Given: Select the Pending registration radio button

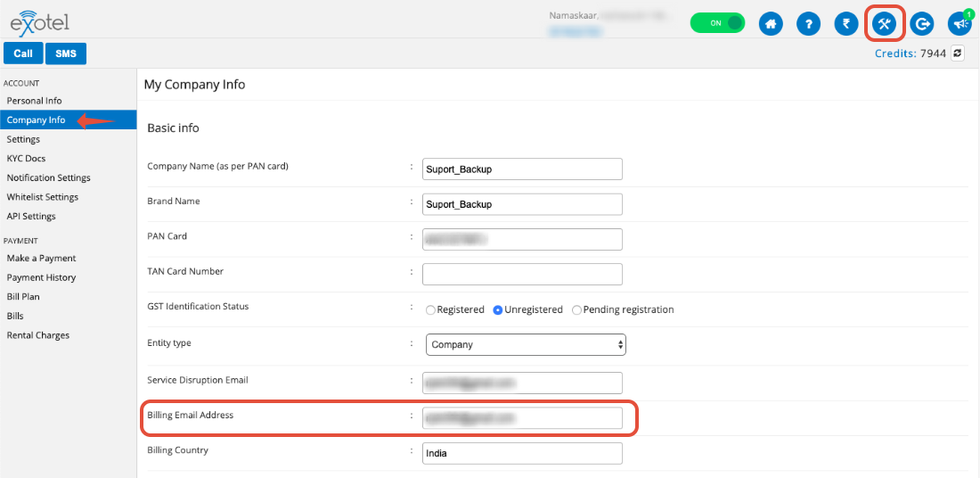Looking at the screenshot, I should [577, 309].
